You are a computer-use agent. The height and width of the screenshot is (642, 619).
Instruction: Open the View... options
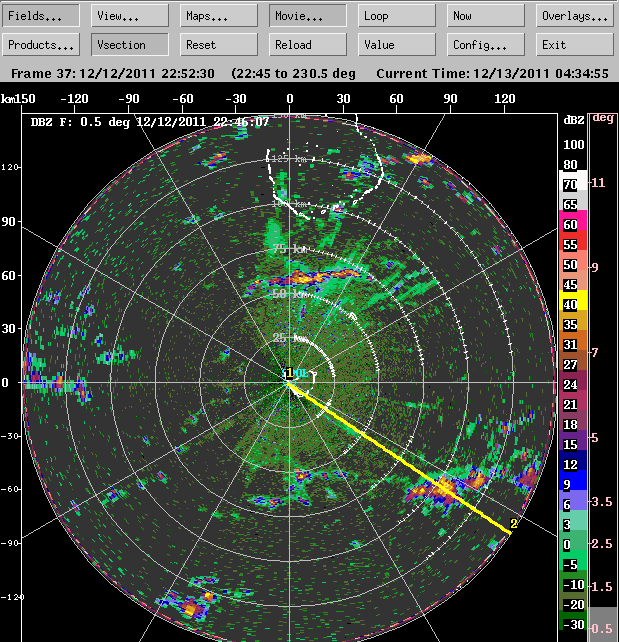pyautogui.click(x=130, y=16)
